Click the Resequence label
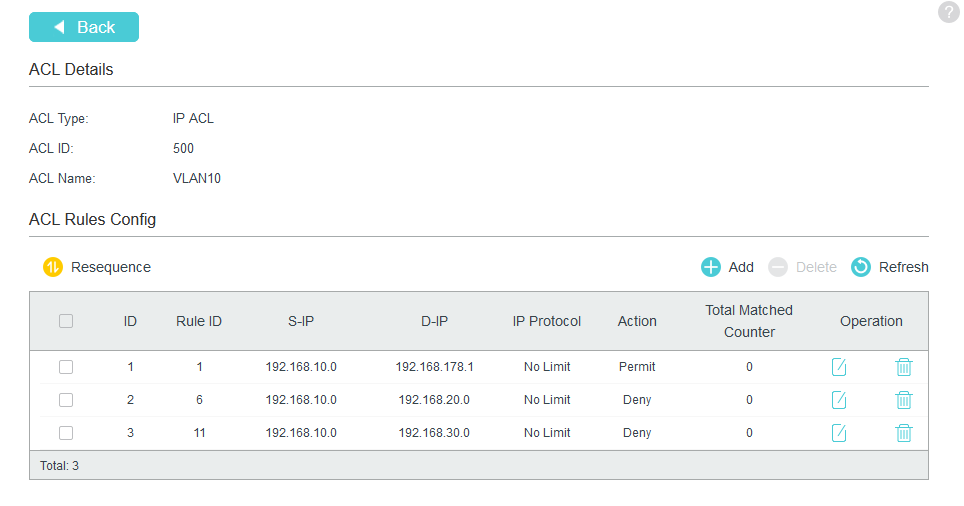The image size is (964, 506). [111, 267]
